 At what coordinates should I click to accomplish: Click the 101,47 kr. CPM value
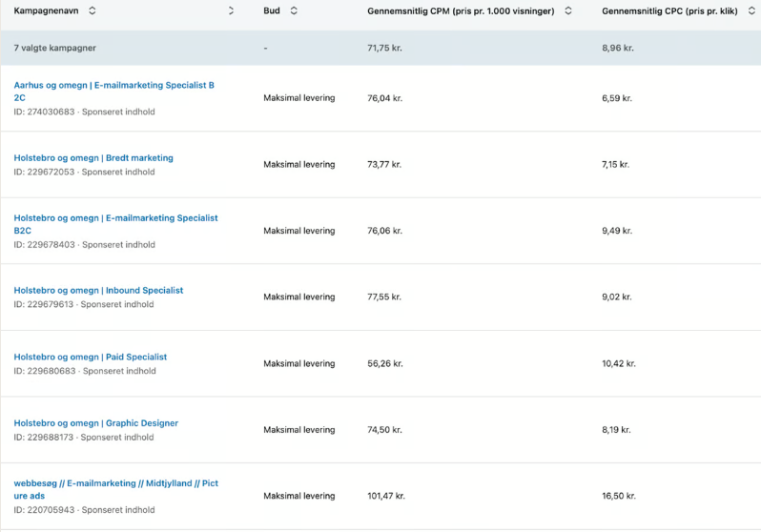click(386, 496)
